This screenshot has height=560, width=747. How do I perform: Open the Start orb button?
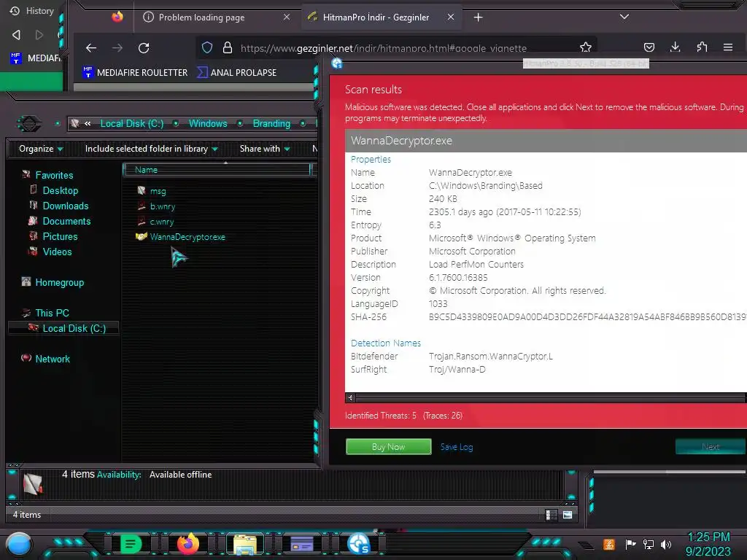coord(19,545)
